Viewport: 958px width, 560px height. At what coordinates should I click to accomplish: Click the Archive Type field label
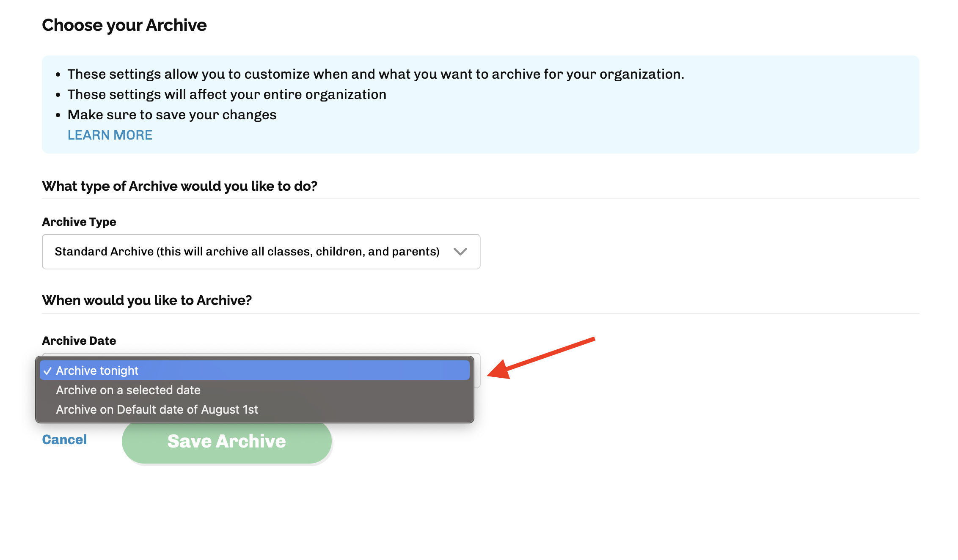[x=79, y=222]
